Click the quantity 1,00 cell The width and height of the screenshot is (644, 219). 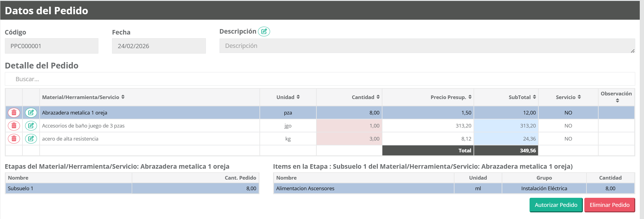349,126
